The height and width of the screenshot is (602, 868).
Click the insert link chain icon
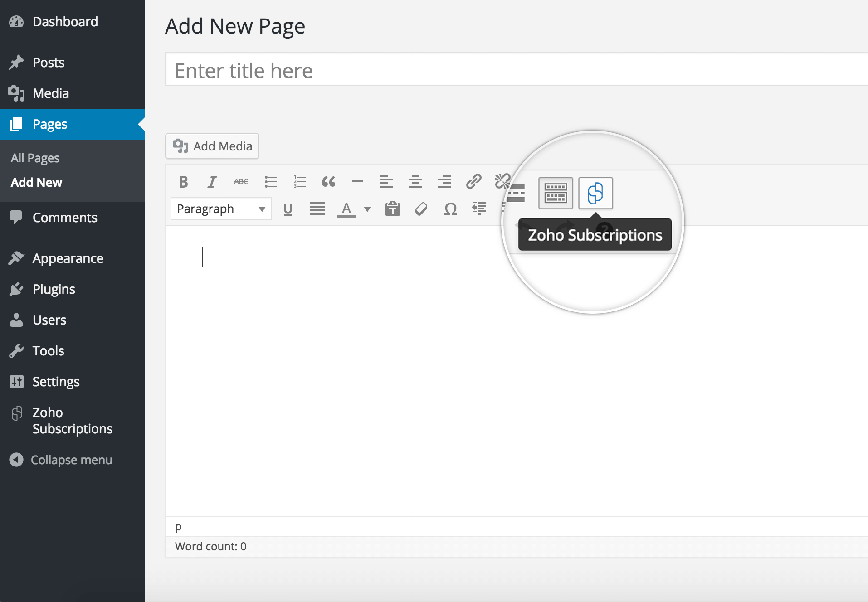click(473, 182)
